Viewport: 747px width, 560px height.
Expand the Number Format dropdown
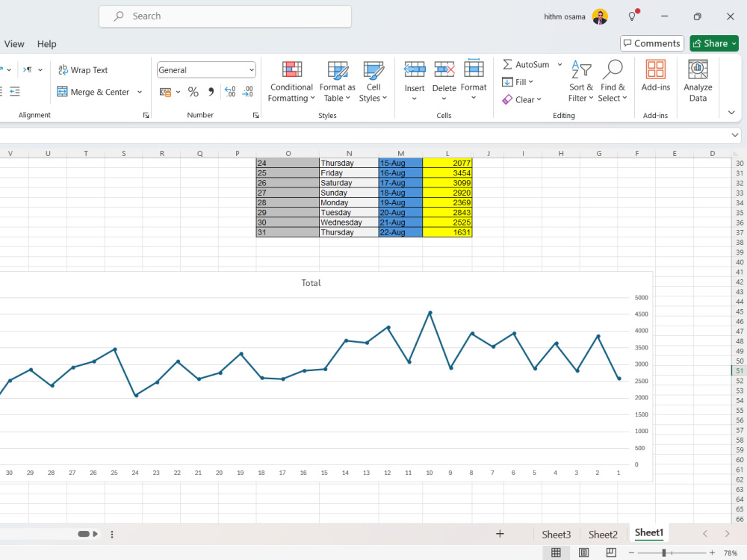(252, 70)
